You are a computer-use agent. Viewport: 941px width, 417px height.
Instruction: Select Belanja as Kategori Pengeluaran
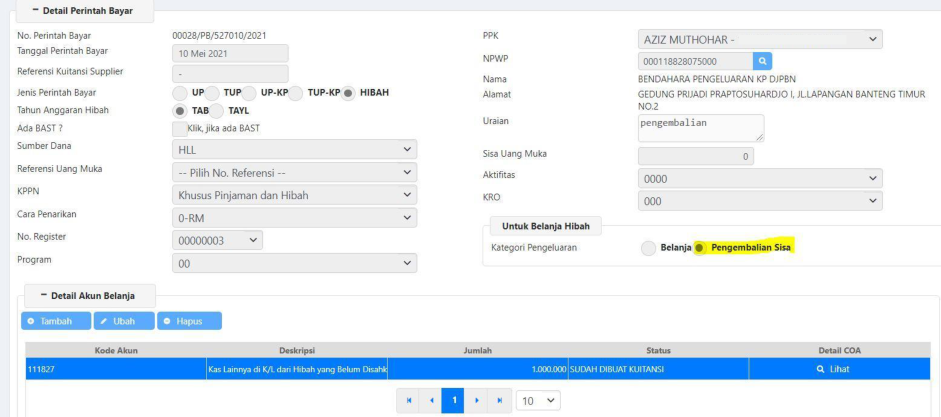tap(649, 247)
